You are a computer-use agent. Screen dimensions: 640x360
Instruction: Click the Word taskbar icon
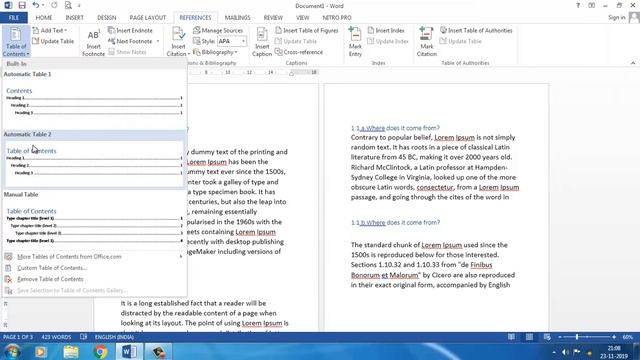(x=129, y=351)
